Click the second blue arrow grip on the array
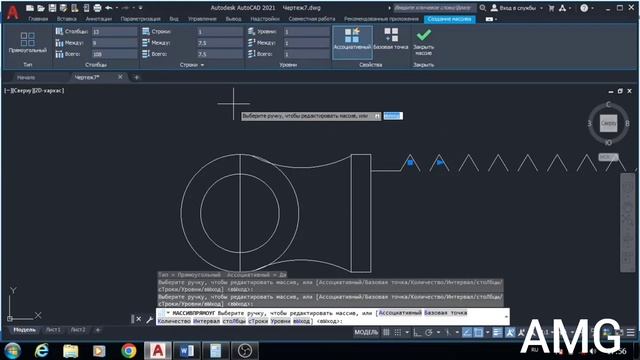640x360 pixels. [440, 163]
